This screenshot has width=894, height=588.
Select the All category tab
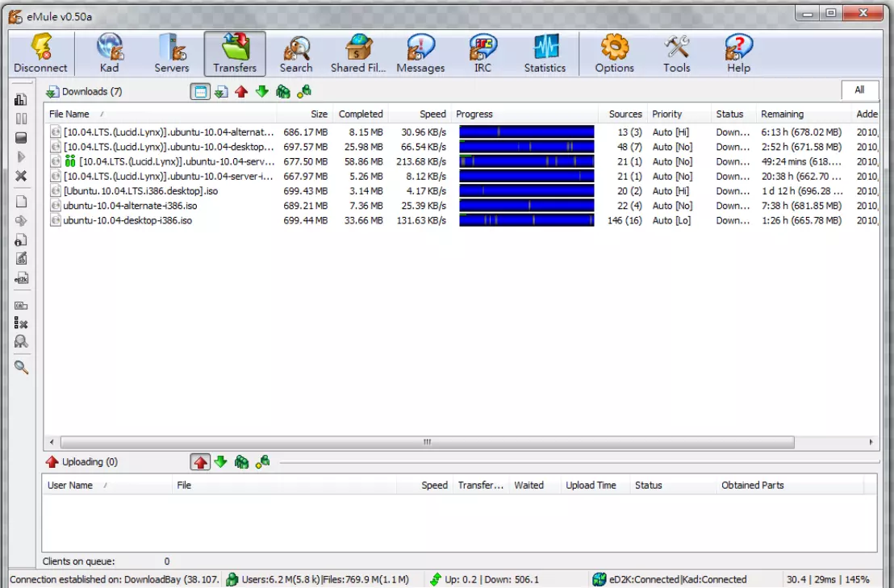pyautogui.click(x=859, y=90)
